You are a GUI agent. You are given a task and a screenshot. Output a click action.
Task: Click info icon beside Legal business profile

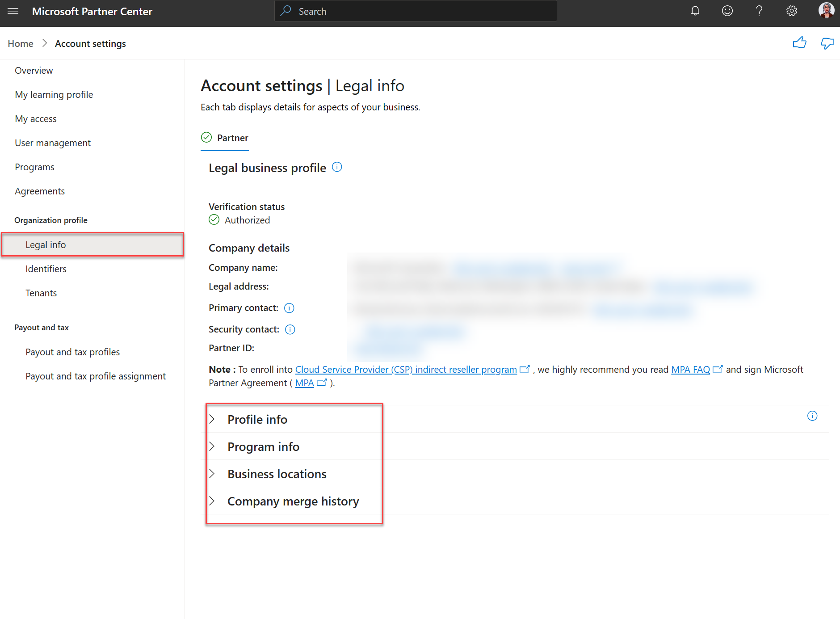(337, 167)
